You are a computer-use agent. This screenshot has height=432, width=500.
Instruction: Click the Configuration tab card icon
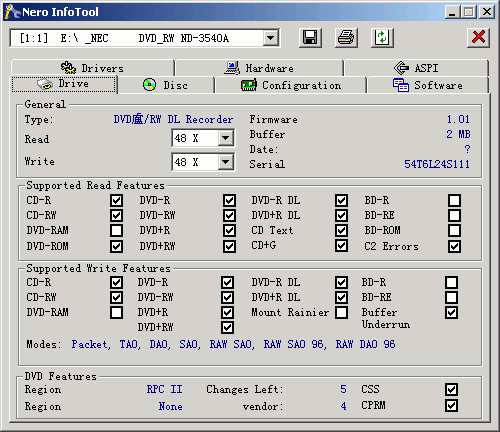click(x=249, y=85)
